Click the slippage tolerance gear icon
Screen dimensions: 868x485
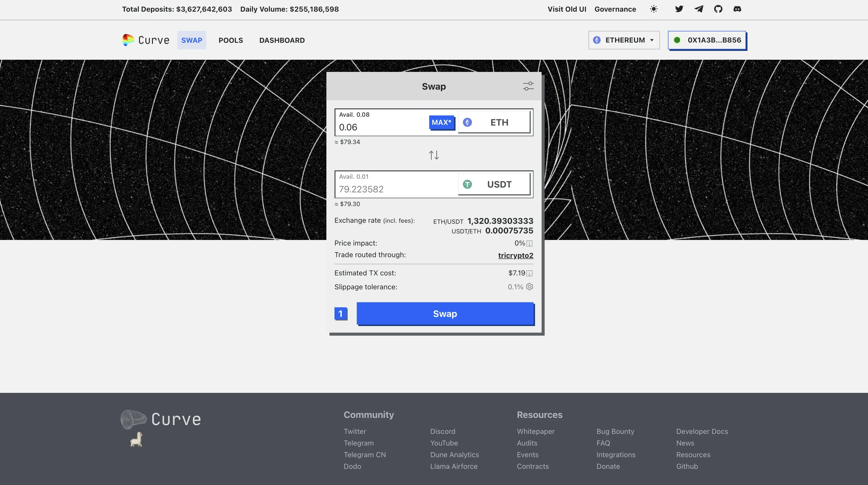(x=529, y=287)
